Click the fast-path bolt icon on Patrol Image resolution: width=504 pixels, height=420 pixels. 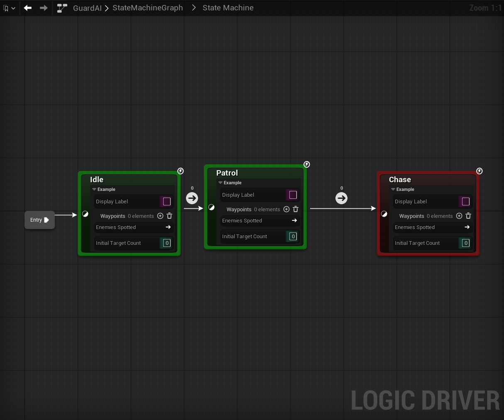coord(307,164)
